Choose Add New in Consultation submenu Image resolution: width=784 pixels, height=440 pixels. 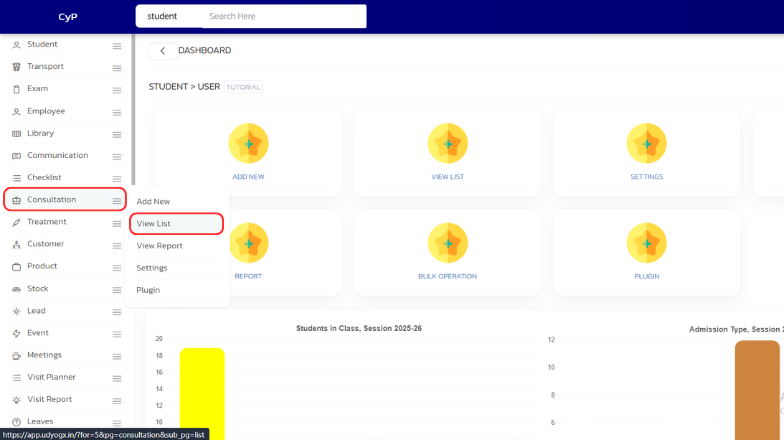[x=153, y=202]
